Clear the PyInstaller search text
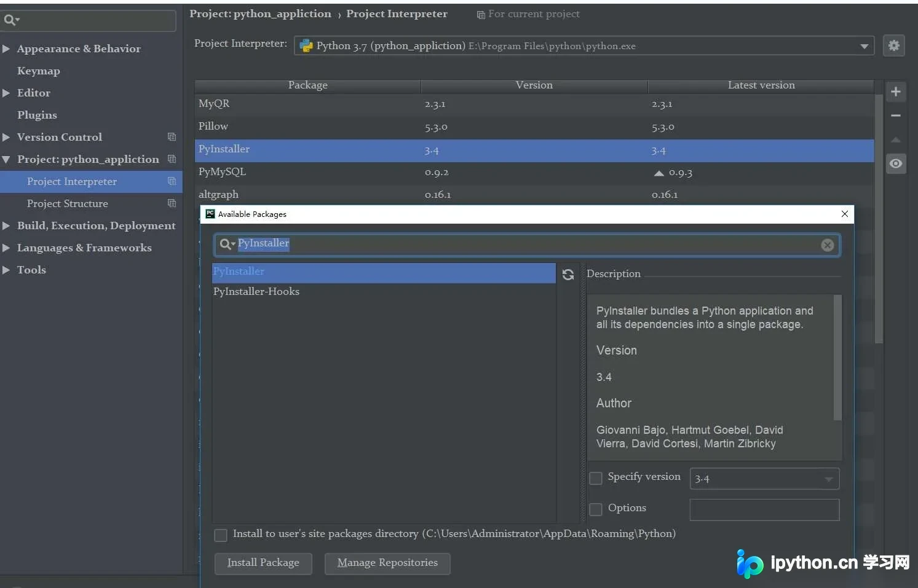Screen dimensions: 918x588 [828, 245]
